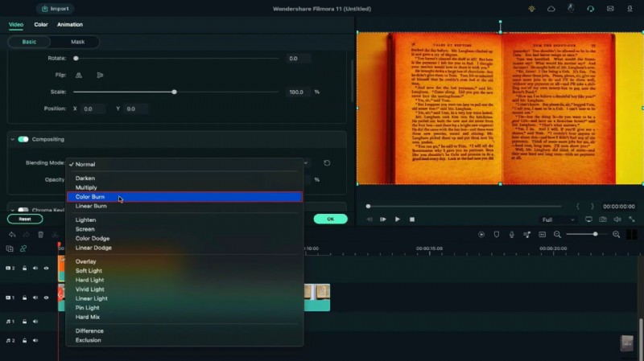
Task: Reset blending mode with circular arrow icon
Action: 327,163
